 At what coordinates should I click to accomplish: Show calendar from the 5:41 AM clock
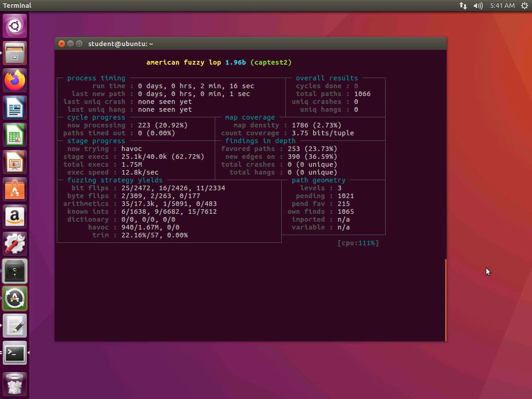pos(502,6)
